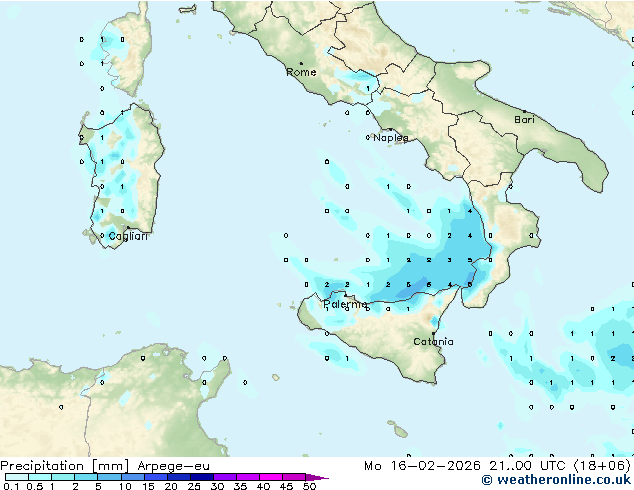Screen dimensions: 634x490
Task: Click the Palermo city label
Action: [x=345, y=304]
